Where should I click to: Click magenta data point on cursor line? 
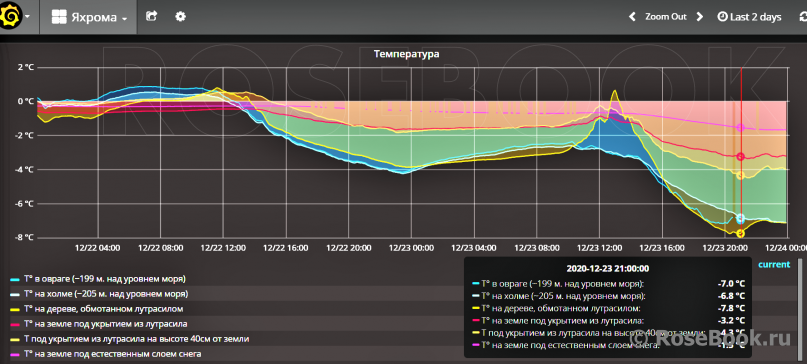point(741,127)
